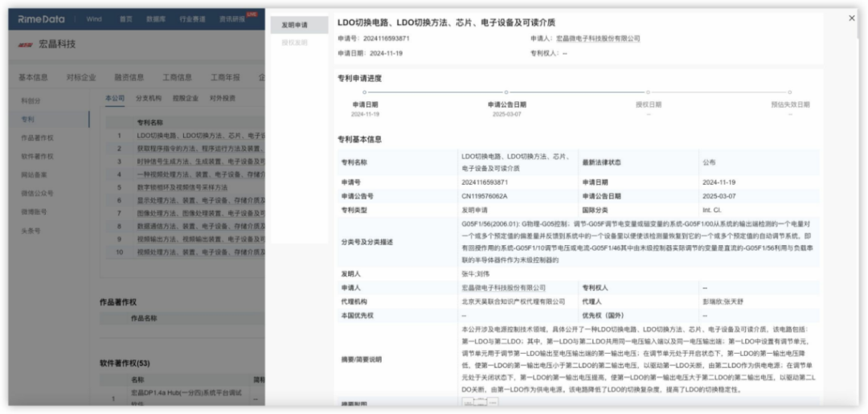Click the RimeData logo
The height and width of the screenshot is (414, 868).
point(41,19)
